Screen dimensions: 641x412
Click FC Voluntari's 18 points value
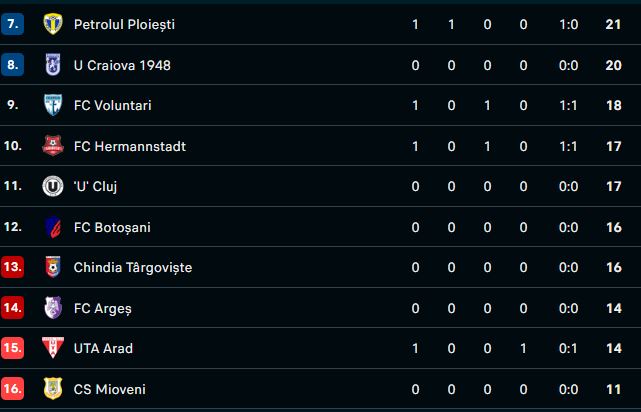tap(613, 105)
